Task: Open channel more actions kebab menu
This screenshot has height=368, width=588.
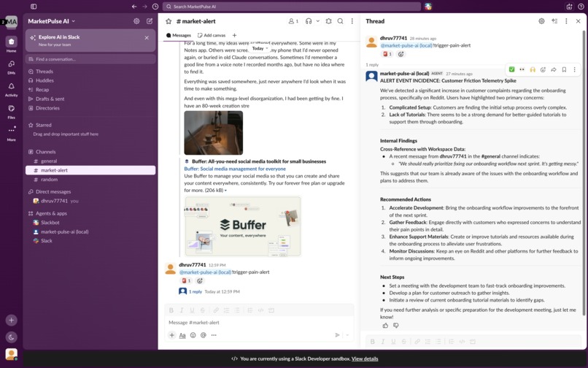Action: point(352,21)
